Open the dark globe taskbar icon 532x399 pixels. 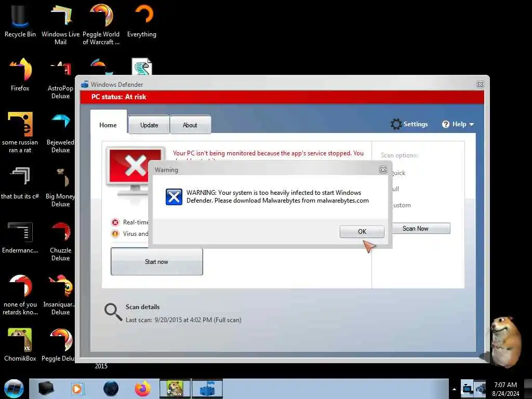pyautogui.click(x=111, y=389)
